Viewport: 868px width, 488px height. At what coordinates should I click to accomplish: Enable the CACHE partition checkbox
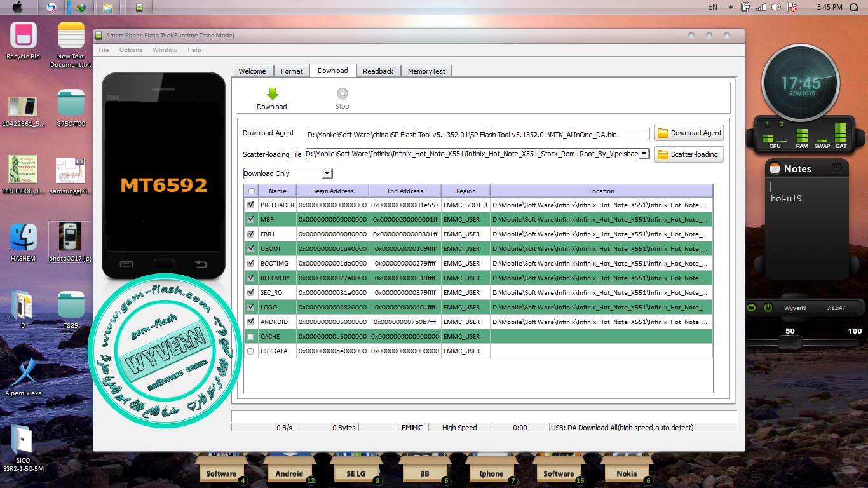251,336
